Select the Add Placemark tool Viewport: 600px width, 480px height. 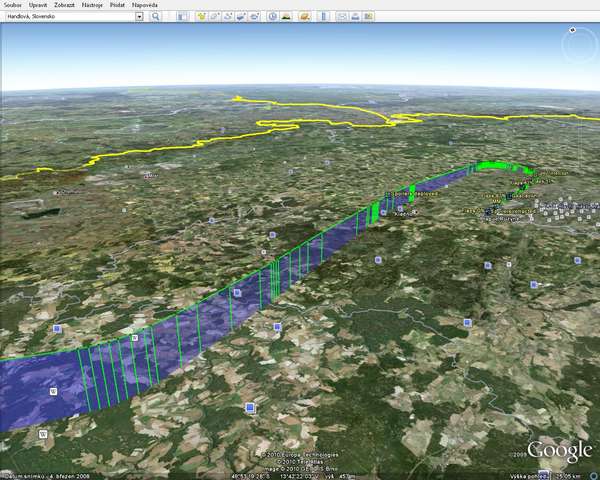click(201, 17)
